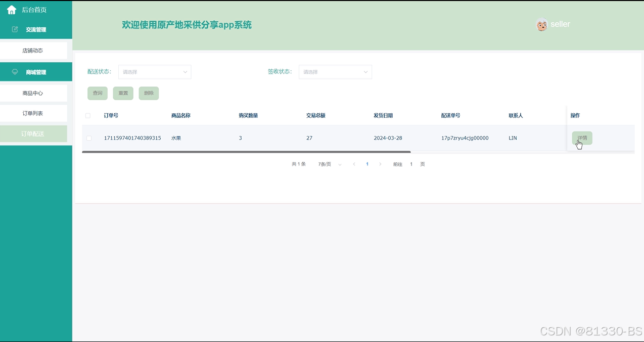This screenshot has height=342, width=644.
Task: Click the seller avatar icon
Action: coord(542,24)
